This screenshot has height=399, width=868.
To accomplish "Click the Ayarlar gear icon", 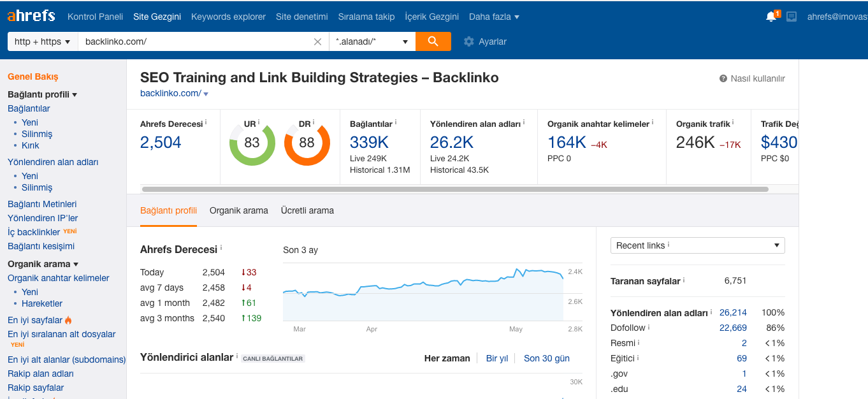I will pos(469,41).
